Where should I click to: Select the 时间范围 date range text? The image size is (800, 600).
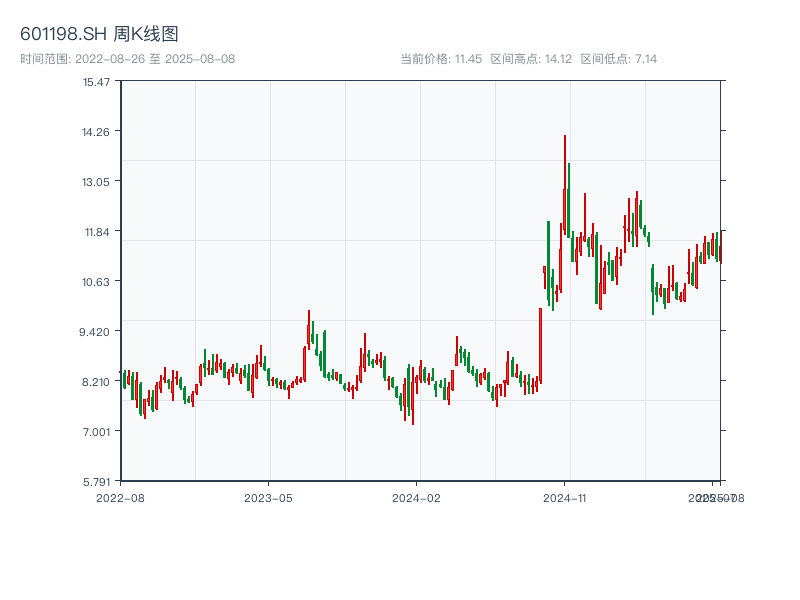pyautogui.click(x=127, y=59)
